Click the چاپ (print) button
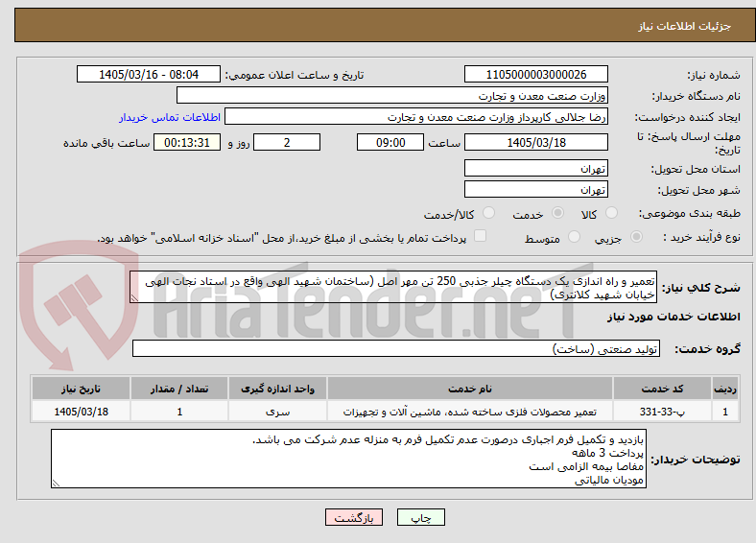The image size is (756, 543). (x=420, y=517)
